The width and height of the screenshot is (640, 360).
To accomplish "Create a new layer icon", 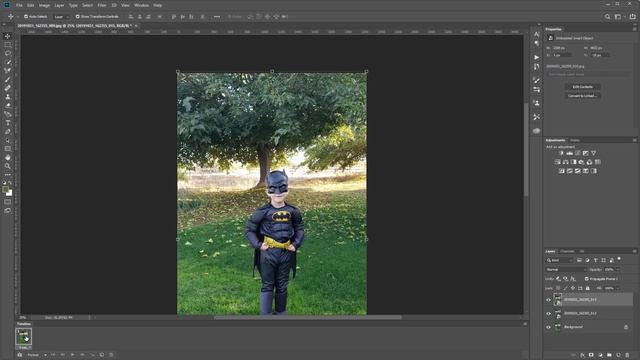I will 618,356.
